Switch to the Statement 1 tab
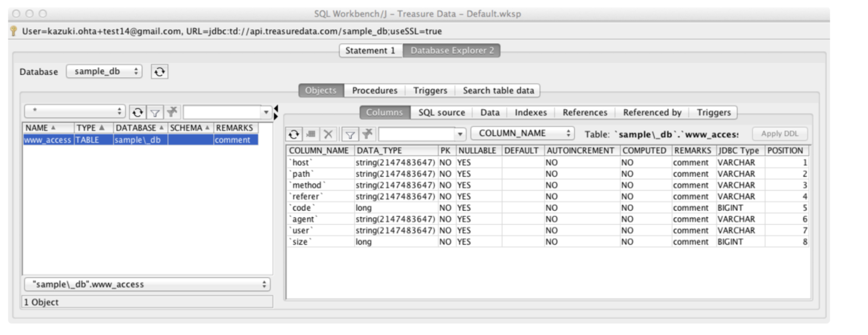Screen dimensions: 868x335 click(x=370, y=50)
